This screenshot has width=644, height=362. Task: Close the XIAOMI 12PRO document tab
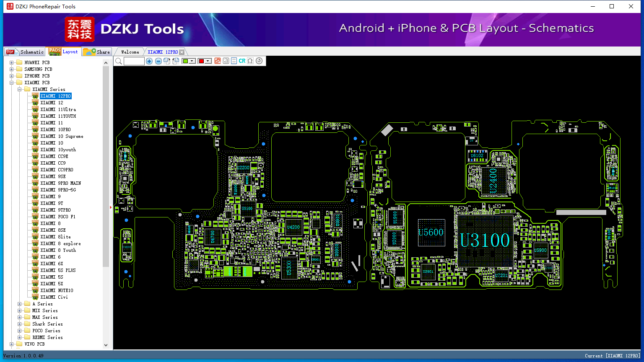tap(182, 52)
